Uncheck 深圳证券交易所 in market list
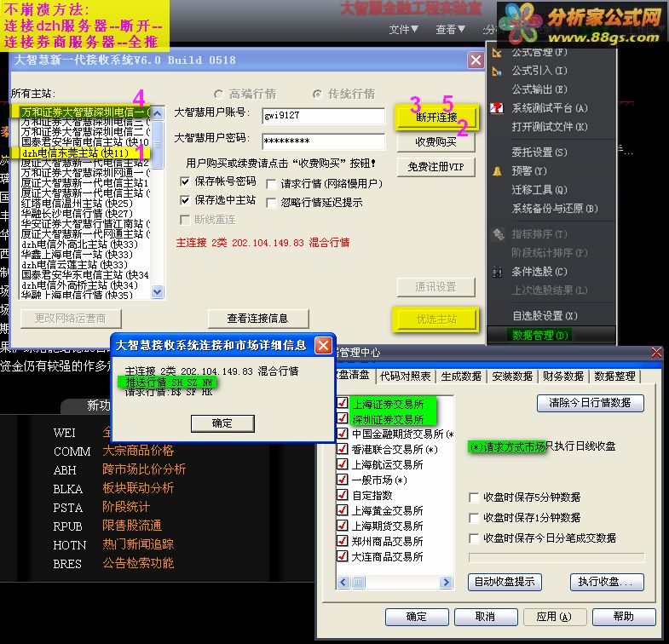Viewport: 669px width, 644px height. click(343, 418)
